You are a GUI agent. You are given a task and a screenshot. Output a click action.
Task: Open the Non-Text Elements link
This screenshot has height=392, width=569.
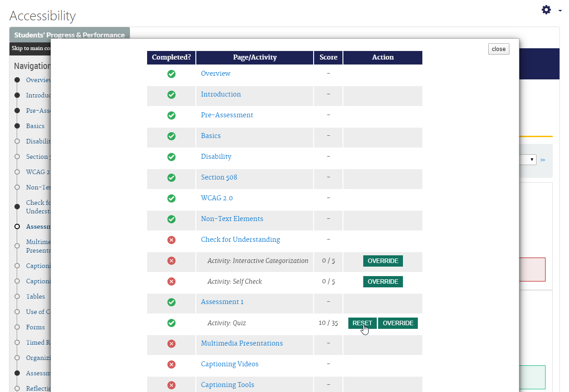(x=232, y=219)
